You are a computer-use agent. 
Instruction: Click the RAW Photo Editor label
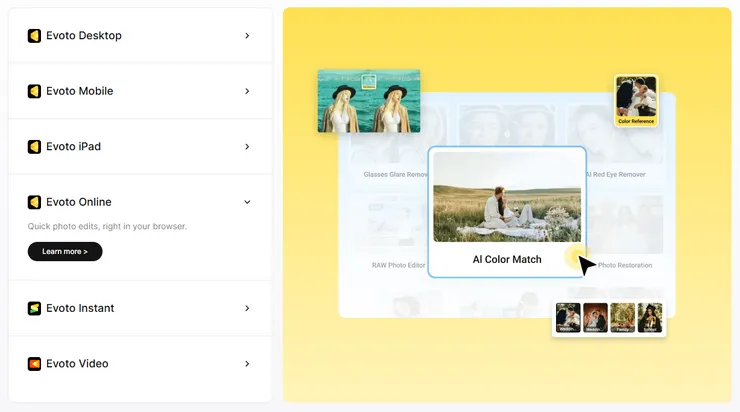(x=398, y=265)
